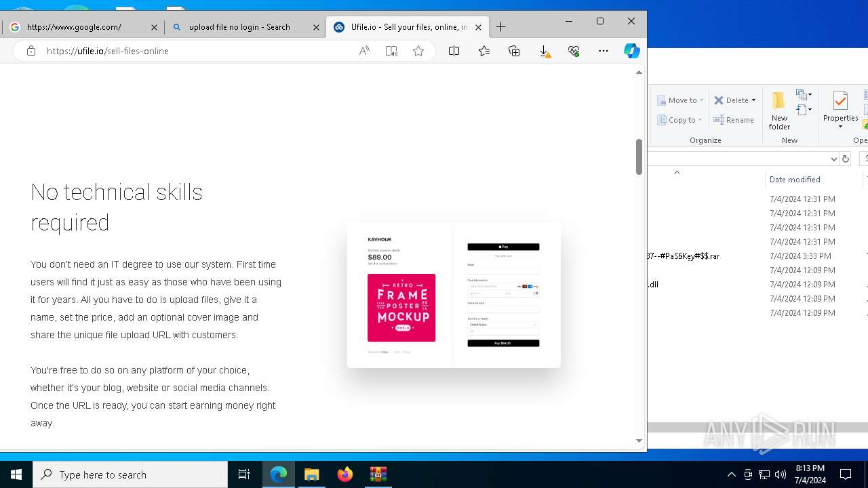Open Downloads panel with warning
This screenshot has height=488, width=868.
pos(544,51)
